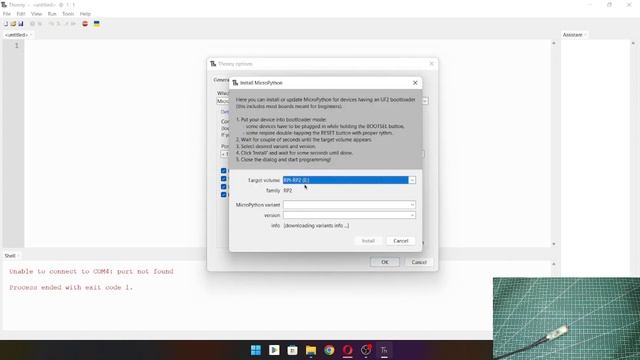The width and height of the screenshot is (640, 360).
Task: Open the Tools menu
Action: [x=68, y=14]
